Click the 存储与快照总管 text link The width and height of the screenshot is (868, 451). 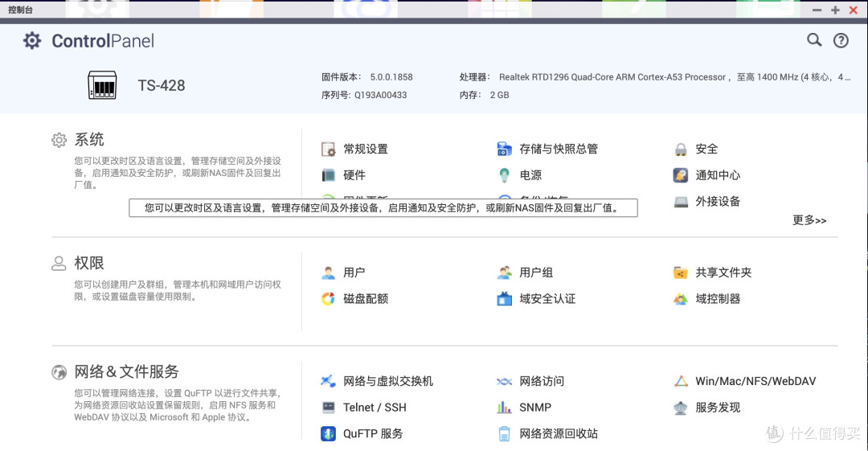point(559,149)
